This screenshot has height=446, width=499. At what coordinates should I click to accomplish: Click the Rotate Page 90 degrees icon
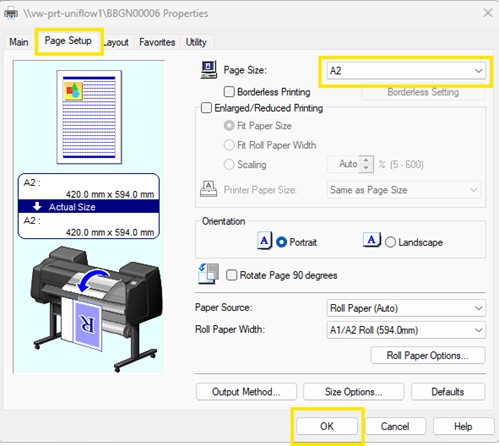pos(209,274)
